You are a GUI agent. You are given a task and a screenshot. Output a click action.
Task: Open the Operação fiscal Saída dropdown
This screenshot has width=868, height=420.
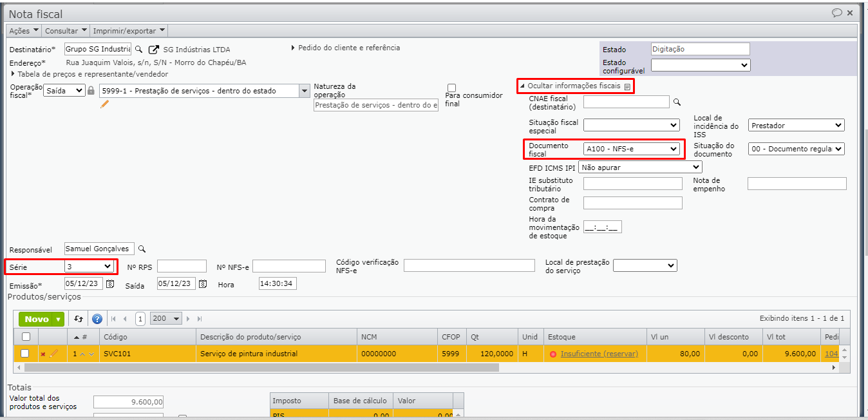coord(64,91)
